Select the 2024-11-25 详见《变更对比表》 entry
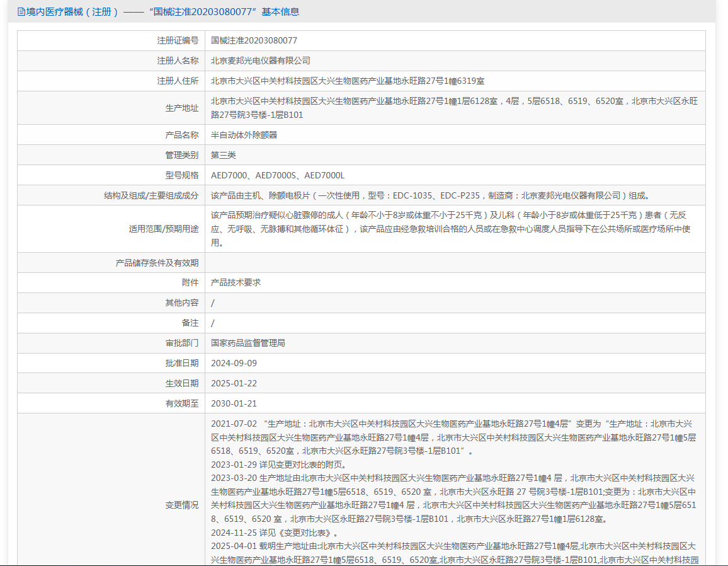Screen dimensions: 728x566 pyautogui.click(x=275, y=533)
